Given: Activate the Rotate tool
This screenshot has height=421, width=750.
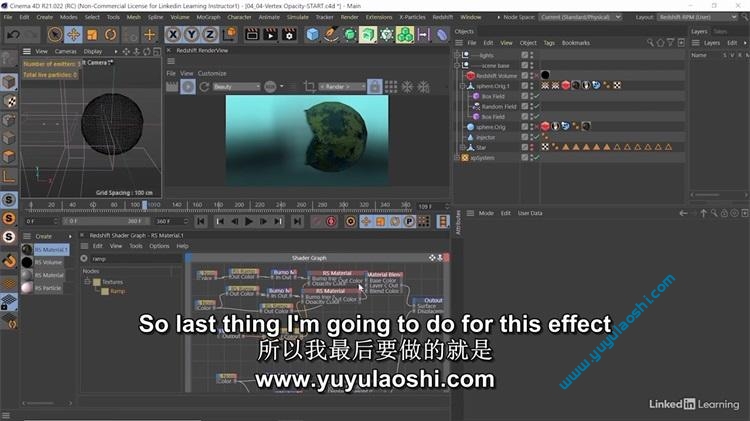Looking at the screenshot, I should click(x=110, y=34).
